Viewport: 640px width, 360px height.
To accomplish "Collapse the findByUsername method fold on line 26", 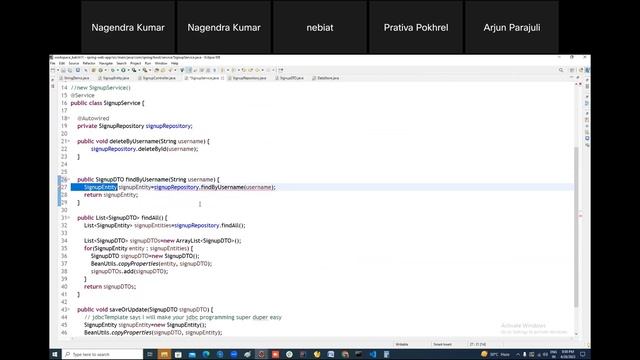I will point(69,180).
